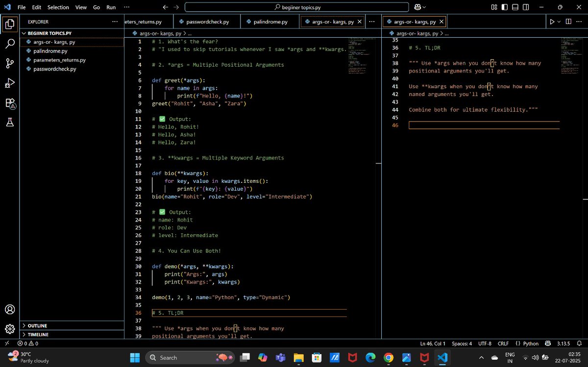The height and width of the screenshot is (367, 588).
Task: Split the right editor group
Action: (x=568, y=22)
